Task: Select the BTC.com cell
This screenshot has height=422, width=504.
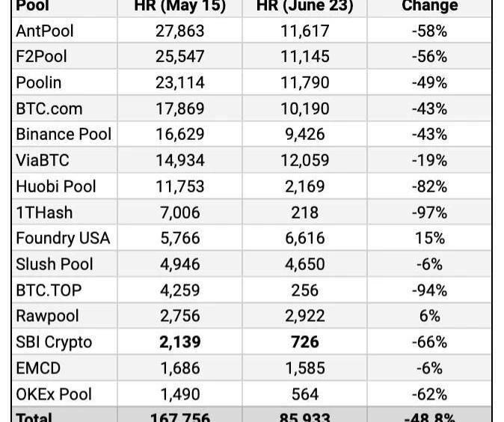Action: pos(49,108)
